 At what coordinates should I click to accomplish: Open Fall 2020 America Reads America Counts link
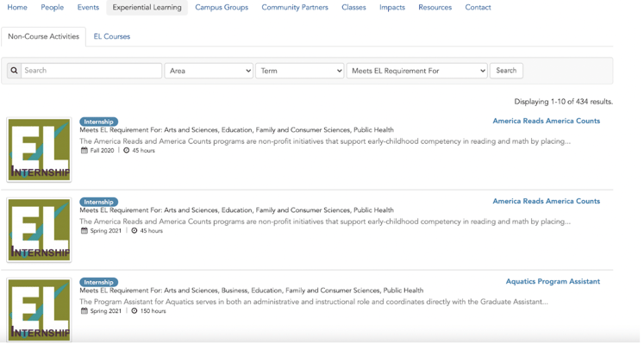pyautogui.click(x=547, y=121)
